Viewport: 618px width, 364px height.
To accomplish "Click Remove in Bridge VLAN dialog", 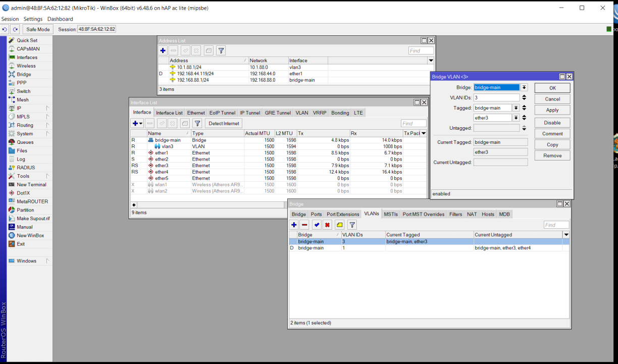I will (552, 155).
